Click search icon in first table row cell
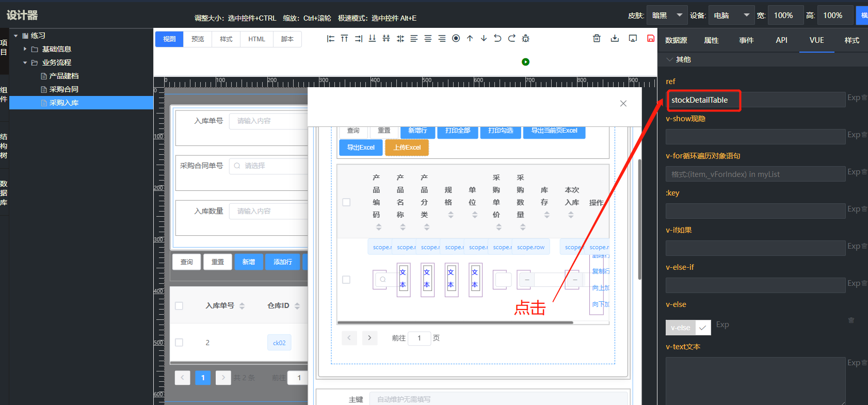The image size is (868, 405). [382, 280]
